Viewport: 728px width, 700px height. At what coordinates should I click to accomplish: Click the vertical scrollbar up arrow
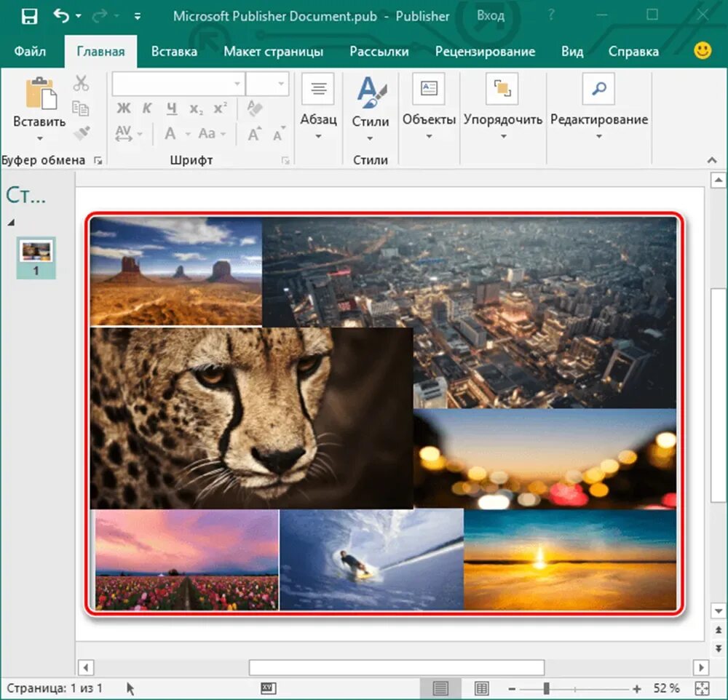click(x=719, y=180)
